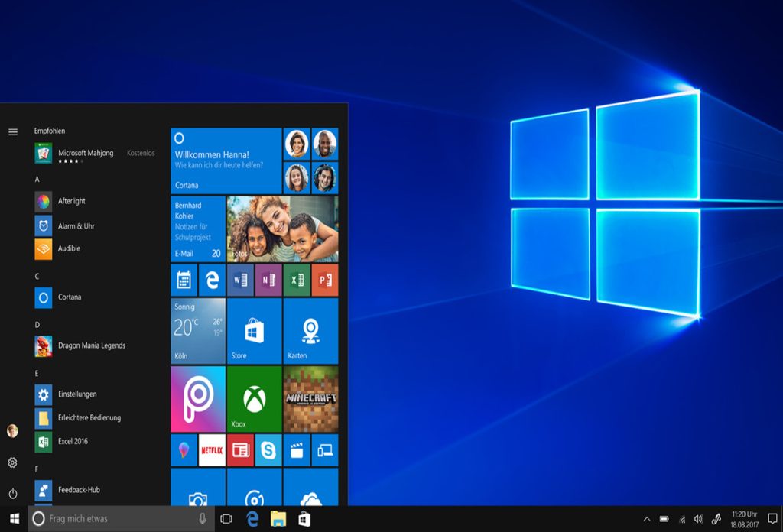Open the Edge tile in Start

pos(213,280)
